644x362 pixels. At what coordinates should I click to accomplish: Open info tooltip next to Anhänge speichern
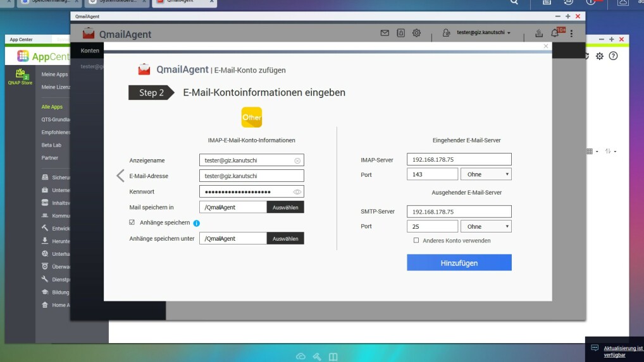coord(196,223)
